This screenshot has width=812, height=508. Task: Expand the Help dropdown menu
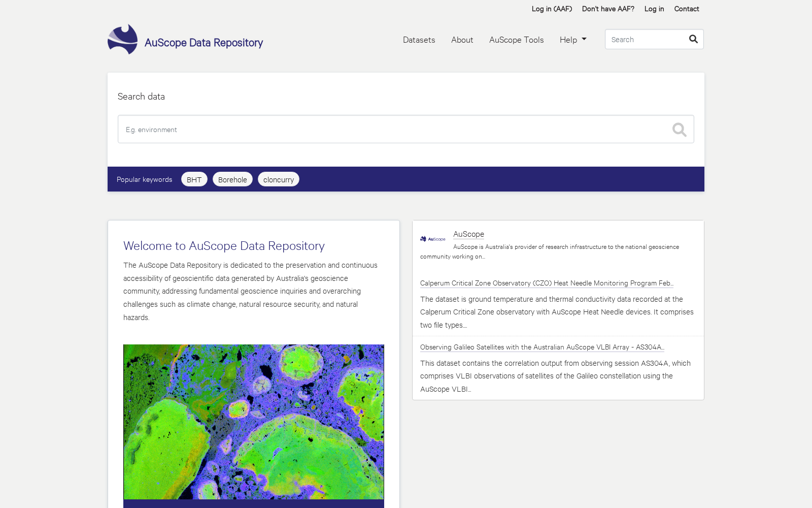point(573,40)
